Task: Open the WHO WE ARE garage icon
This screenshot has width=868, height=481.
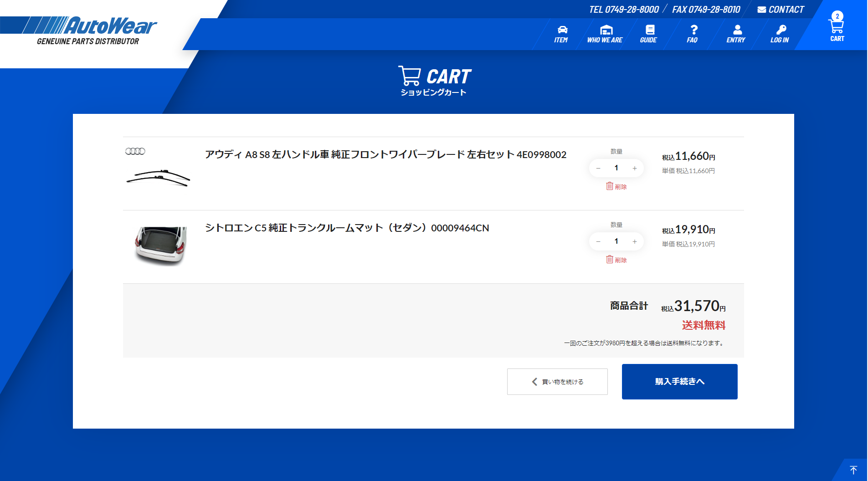Action: tap(605, 34)
